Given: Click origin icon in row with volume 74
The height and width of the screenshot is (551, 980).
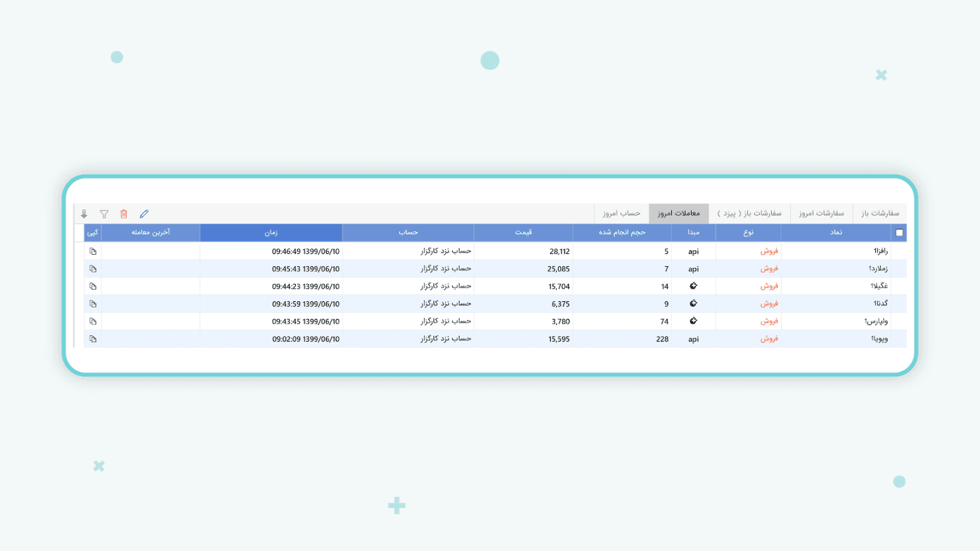Looking at the screenshot, I should click(693, 320).
